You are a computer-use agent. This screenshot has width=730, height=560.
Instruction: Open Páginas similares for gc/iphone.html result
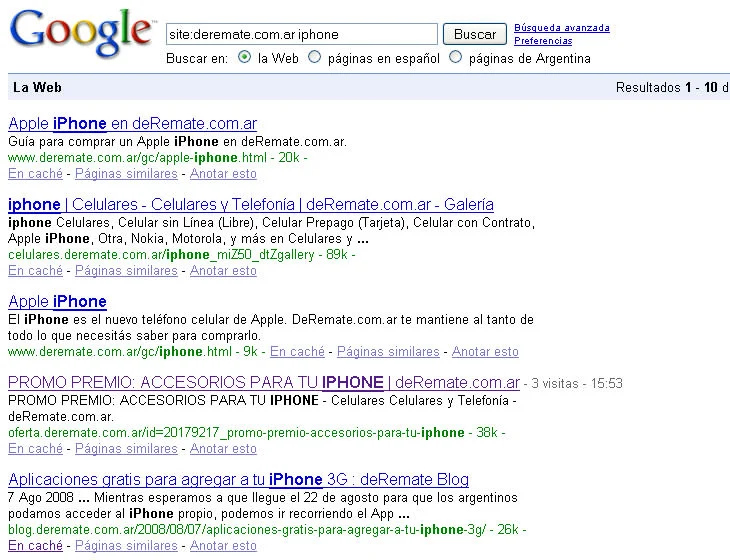[x=388, y=351]
